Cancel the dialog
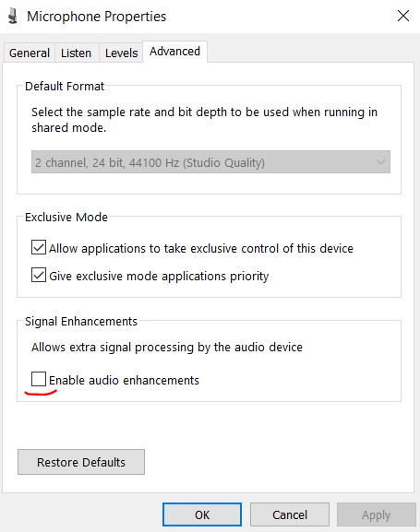420x532 pixels. 290,514
